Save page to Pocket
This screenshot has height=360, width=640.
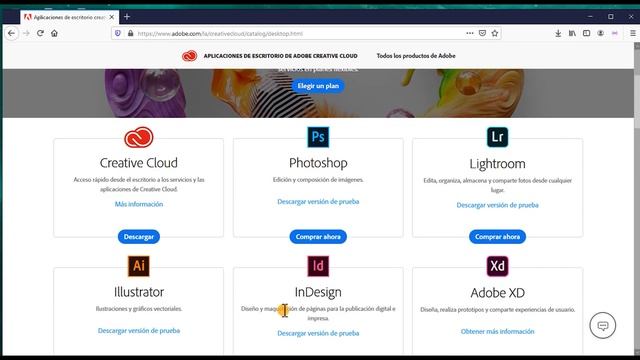482,33
